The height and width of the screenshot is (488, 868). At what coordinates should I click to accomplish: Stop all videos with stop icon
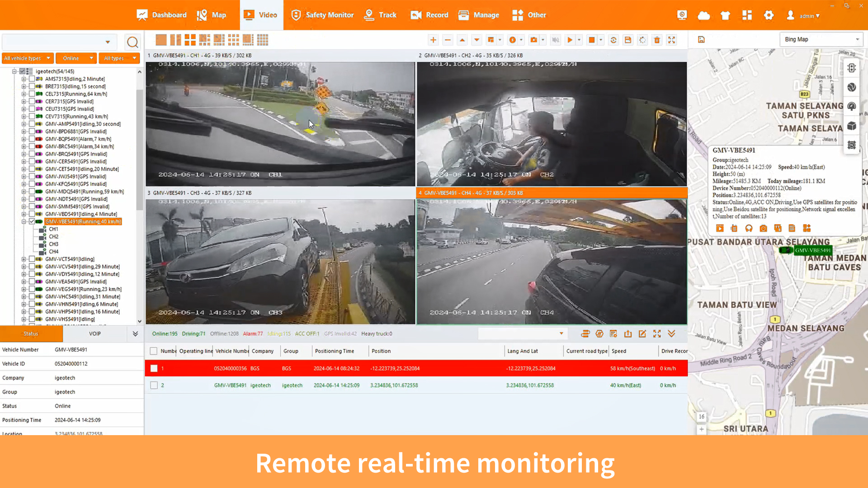[591, 40]
